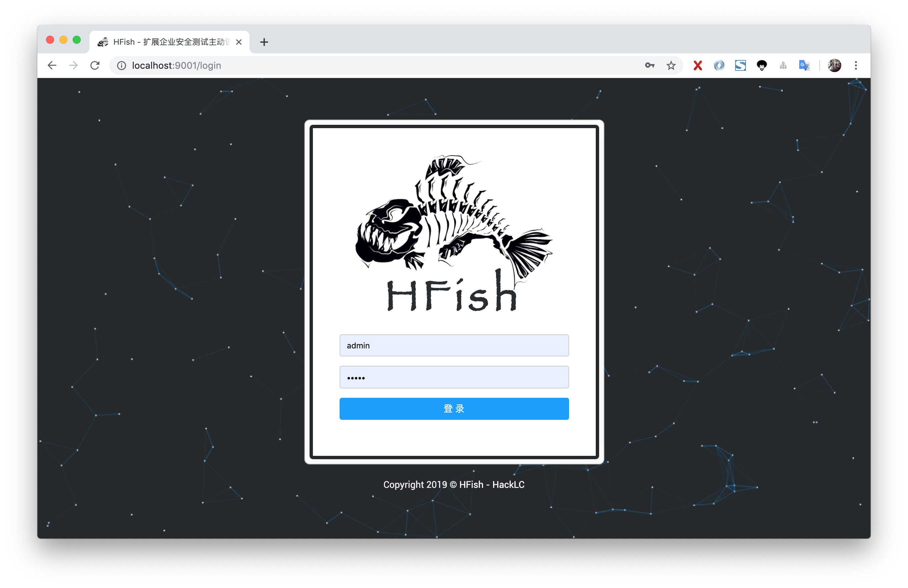
Task: Select the HFish browser tab
Action: 168,42
